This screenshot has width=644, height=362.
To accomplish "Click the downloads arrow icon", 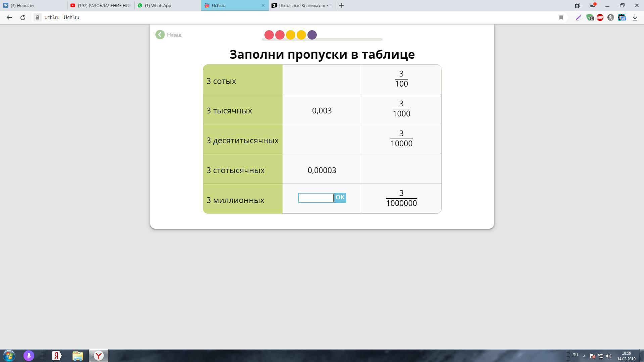I will pyautogui.click(x=635, y=17).
